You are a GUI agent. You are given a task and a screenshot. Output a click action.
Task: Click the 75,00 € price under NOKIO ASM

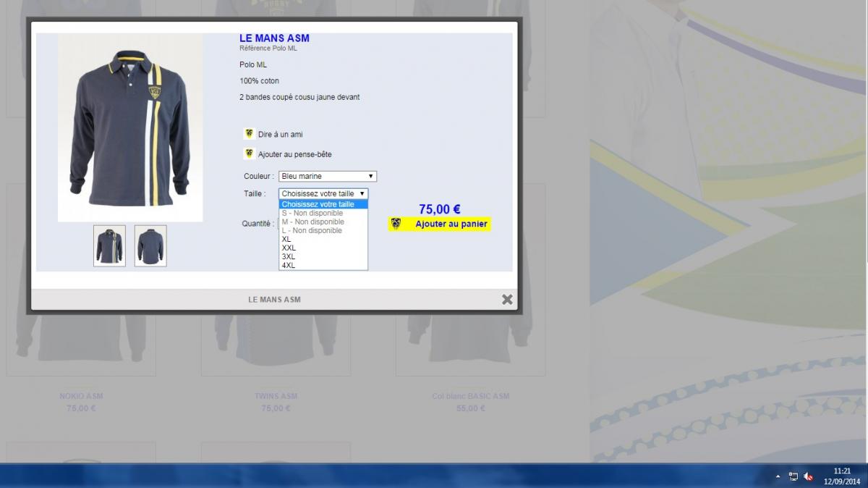pyautogui.click(x=81, y=408)
